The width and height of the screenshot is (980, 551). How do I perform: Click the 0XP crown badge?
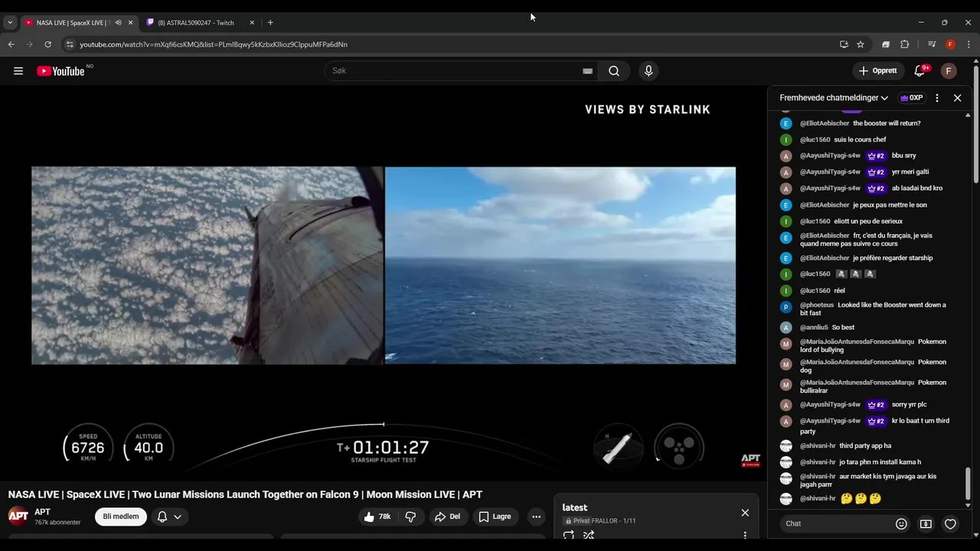pos(911,98)
